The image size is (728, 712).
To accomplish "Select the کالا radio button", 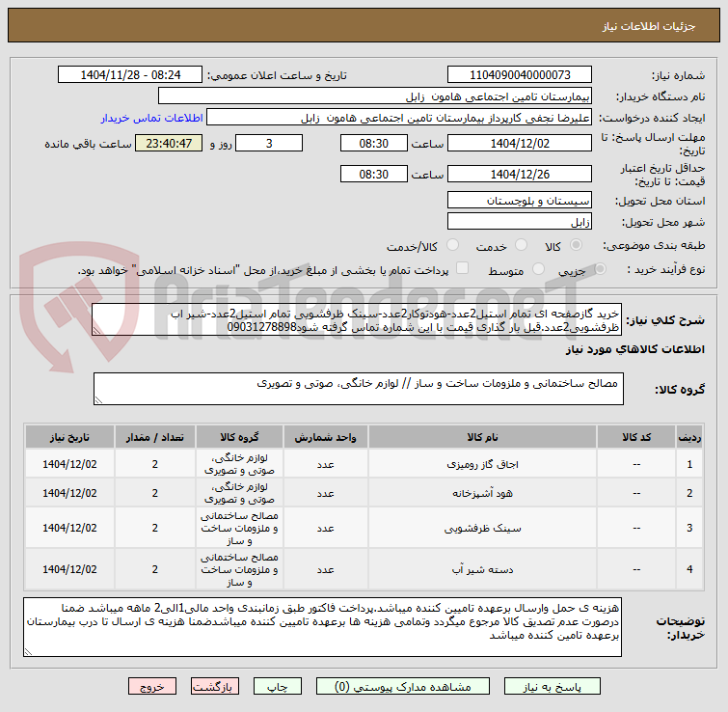I will click(576, 245).
